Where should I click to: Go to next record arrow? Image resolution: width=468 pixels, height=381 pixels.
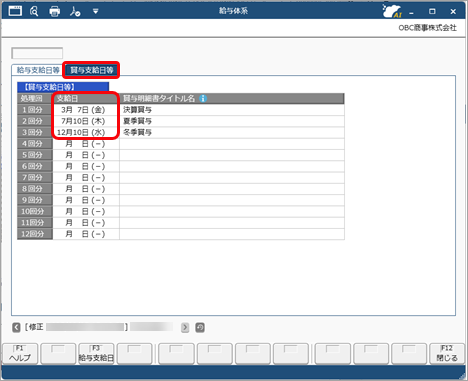pyautogui.click(x=185, y=327)
